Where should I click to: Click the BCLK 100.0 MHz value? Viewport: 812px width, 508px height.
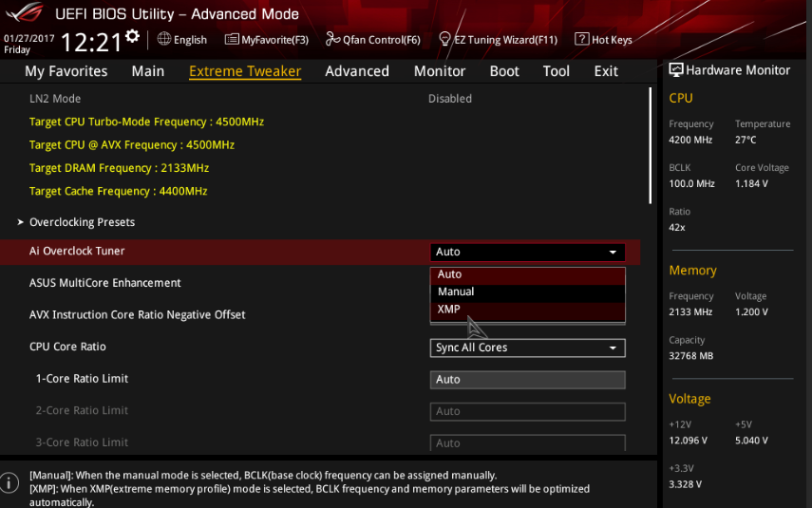tap(691, 184)
